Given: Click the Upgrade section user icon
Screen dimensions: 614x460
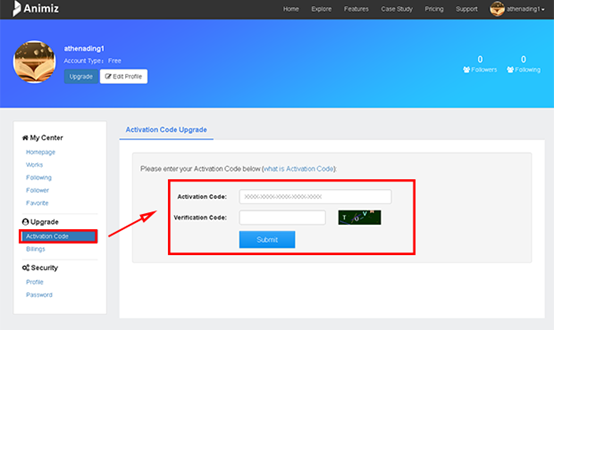Looking at the screenshot, I should (x=25, y=222).
